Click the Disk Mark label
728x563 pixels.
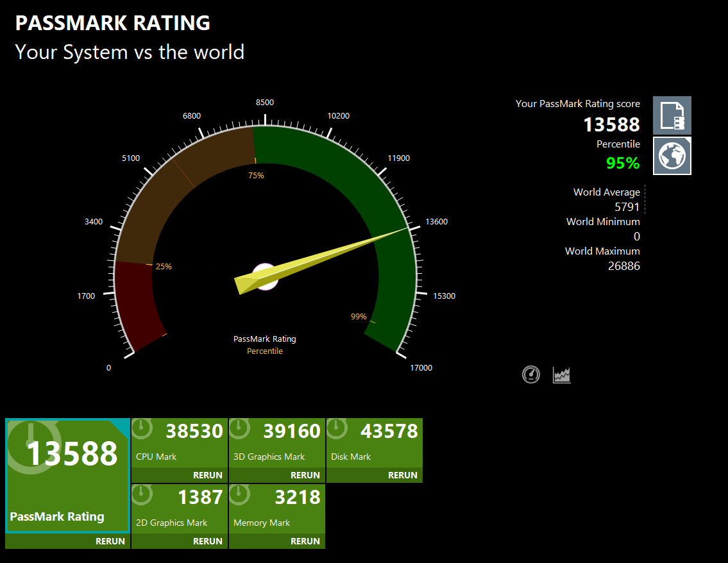click(351, 457)
